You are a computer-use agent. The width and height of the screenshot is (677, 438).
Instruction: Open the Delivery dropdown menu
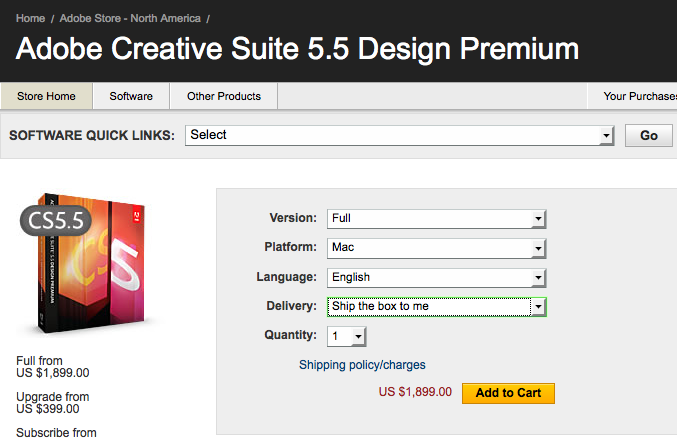coord(436,306)
